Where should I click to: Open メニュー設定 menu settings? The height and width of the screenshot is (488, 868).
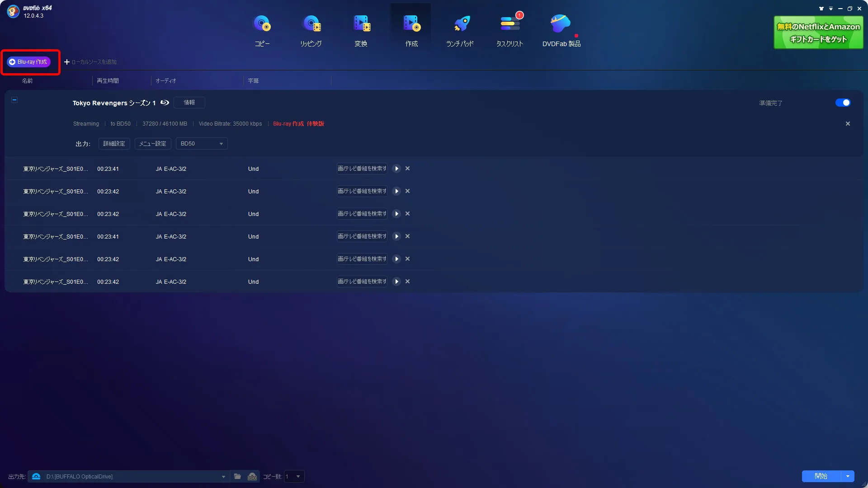click(x=153, y=144)
